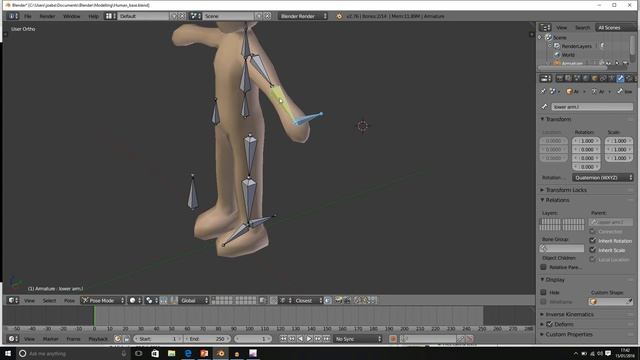This screenshot has height=360, width=640.
Task: Enable the Hide bone checkbox
Action: point(543,292)
